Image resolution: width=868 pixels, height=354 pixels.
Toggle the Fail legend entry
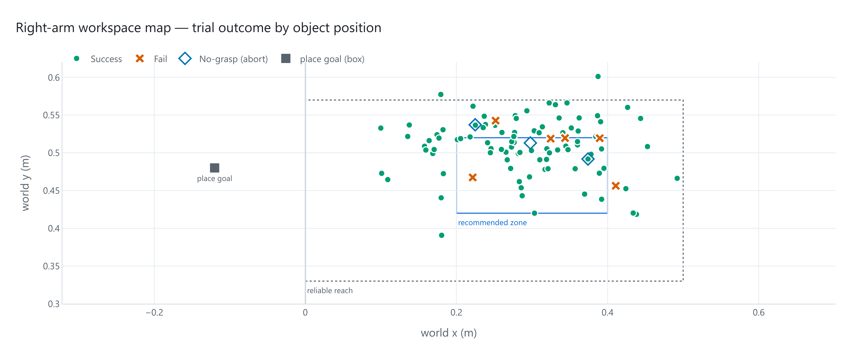point(151,59)
